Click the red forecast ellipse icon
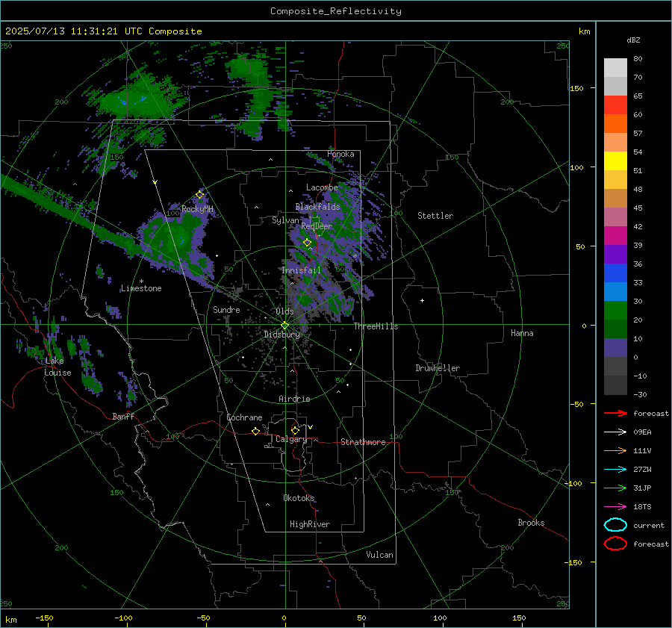Image resolution: width=672 pixels, height=628 pixels. tap(615, 544)
